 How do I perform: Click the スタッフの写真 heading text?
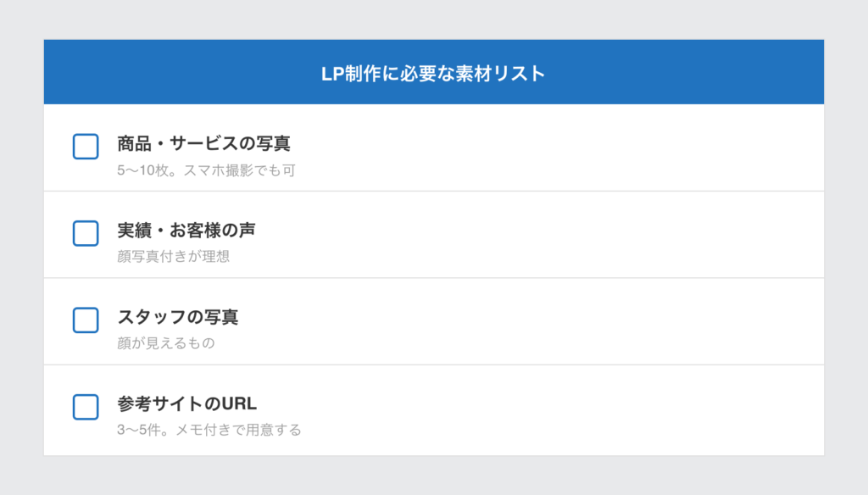pos(178,317)
